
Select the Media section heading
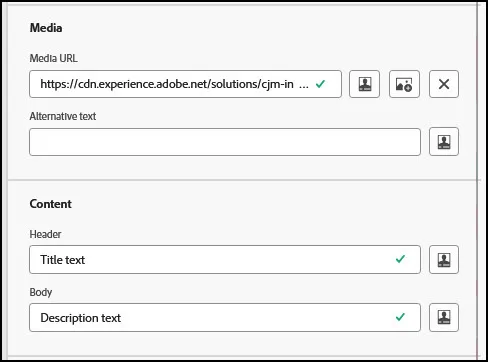click(x=46, y=28)
